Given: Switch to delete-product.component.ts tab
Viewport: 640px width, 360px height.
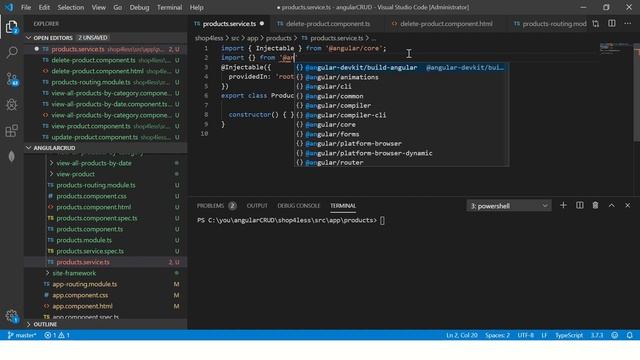Looking at the screenshot, I should pos(328,24).
